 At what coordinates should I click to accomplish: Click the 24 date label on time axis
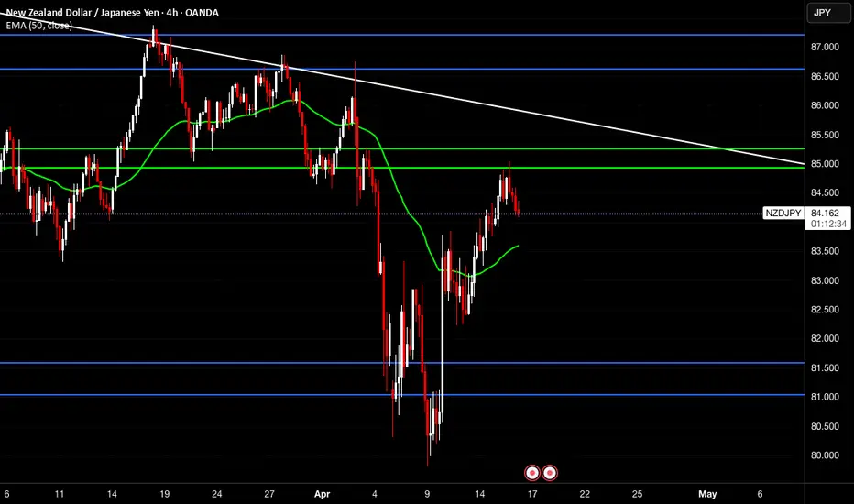coord(217,494)
